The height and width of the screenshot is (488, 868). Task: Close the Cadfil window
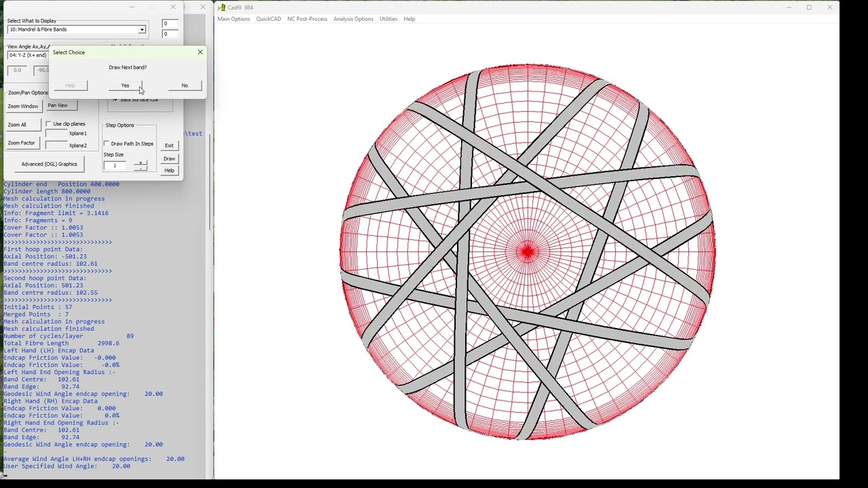(x=830, y=7)
